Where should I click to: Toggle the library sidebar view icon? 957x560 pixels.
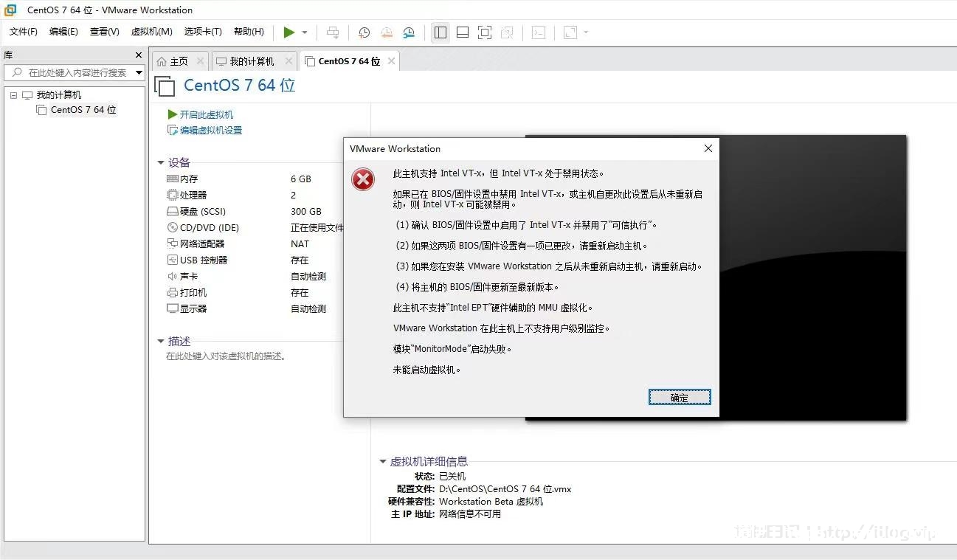click(441, 32)
